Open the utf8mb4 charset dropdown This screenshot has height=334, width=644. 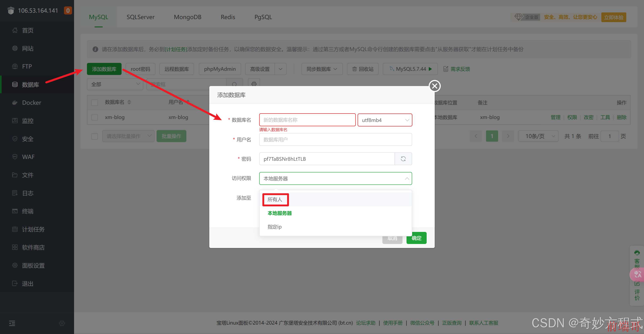385,120
